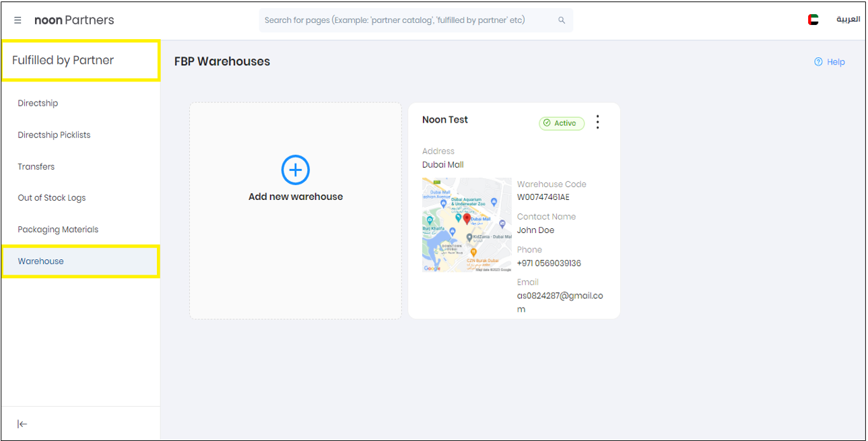Image resolution: width=868 pixels, height=441 pixels.
Task: Click phone number +971 0569039136
Action: (x=549, y=263)
